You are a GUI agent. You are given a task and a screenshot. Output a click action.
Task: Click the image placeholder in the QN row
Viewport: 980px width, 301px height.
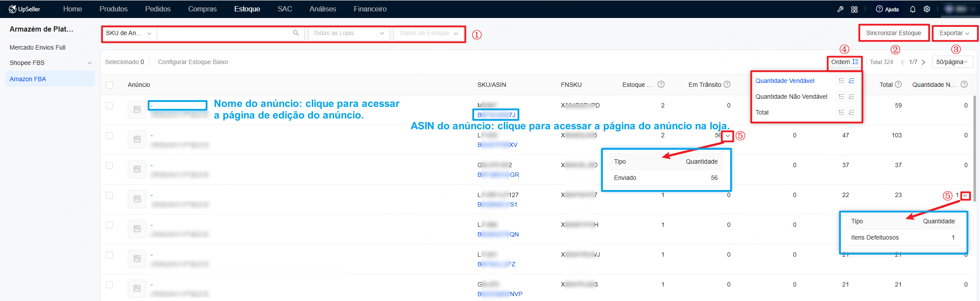coord(137,229)
